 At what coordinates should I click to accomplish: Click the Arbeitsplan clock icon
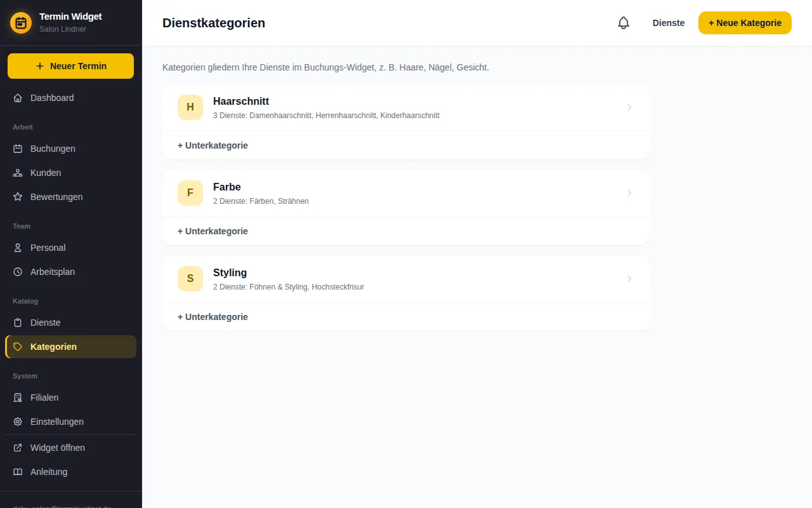click(18, 272)
